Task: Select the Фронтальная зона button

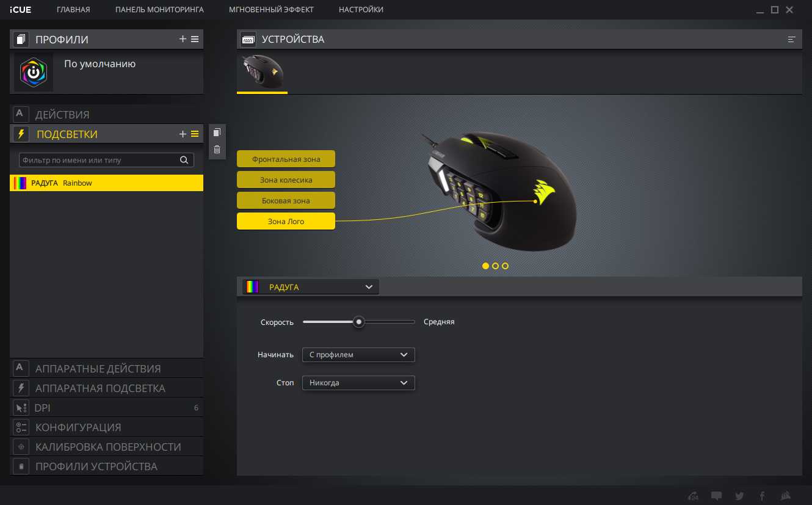Action: click(286, 159)
